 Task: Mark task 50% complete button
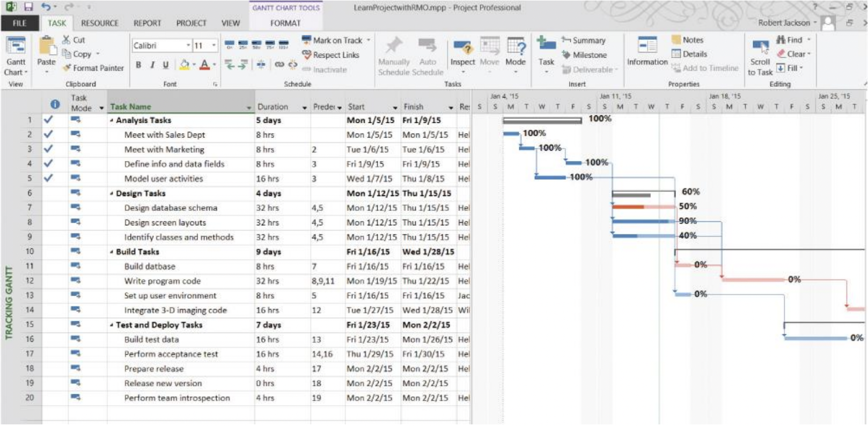tap(256, 45)
